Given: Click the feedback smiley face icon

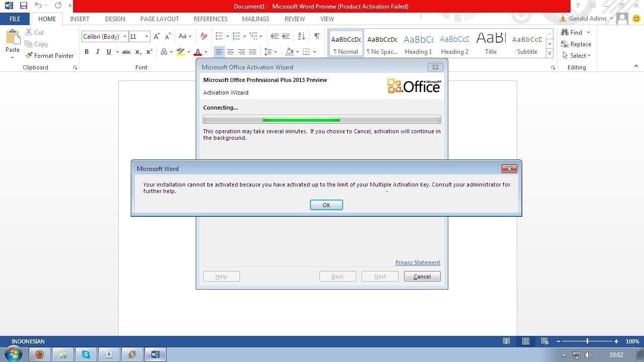Looking at the screenshot, I should [x=636, y=19].
